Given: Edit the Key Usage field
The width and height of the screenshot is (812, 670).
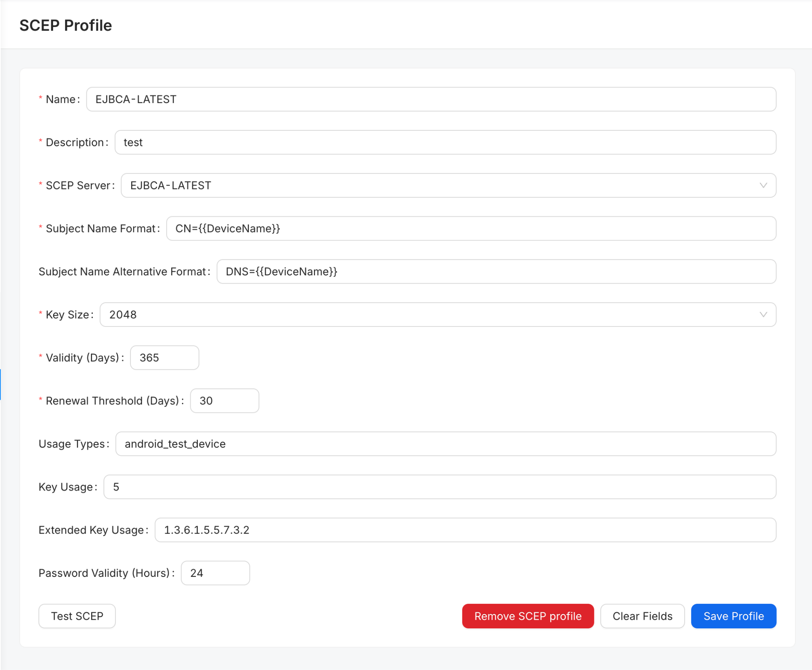Looking at the screenshot, I should (439, 487).
